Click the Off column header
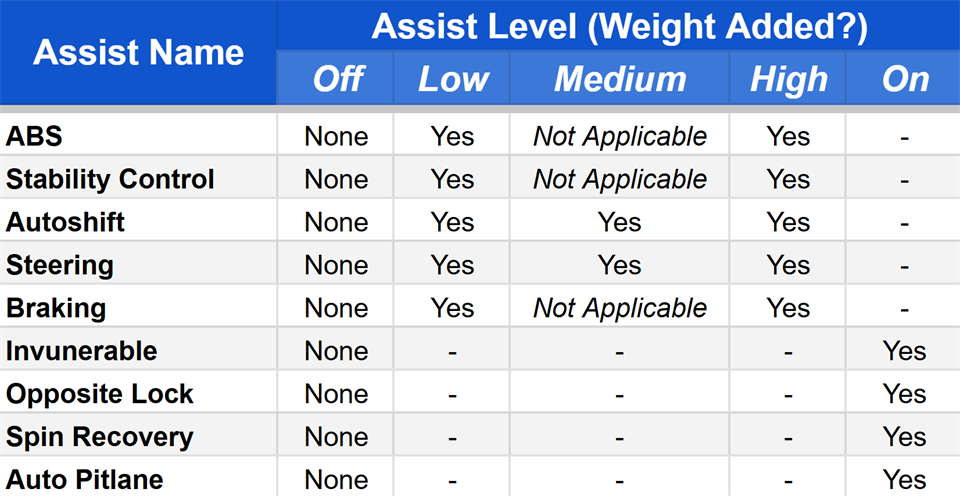960x496 pixels. click(336, 78)
